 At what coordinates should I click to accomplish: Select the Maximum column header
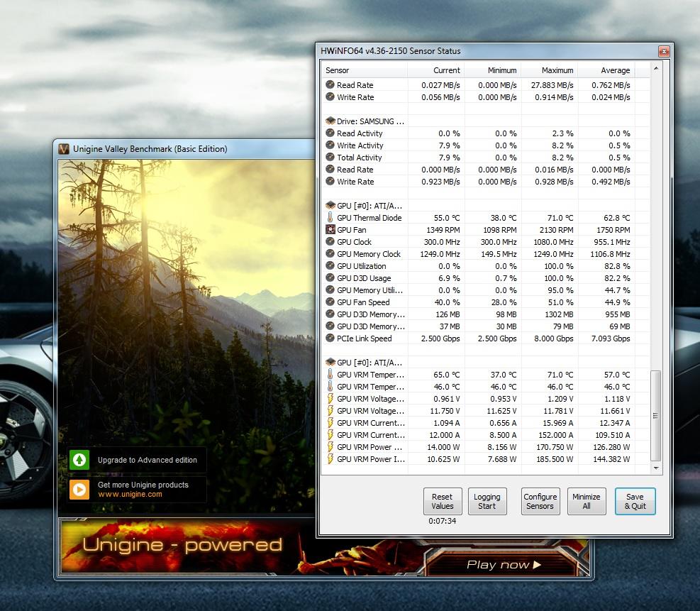click(549, 70)
